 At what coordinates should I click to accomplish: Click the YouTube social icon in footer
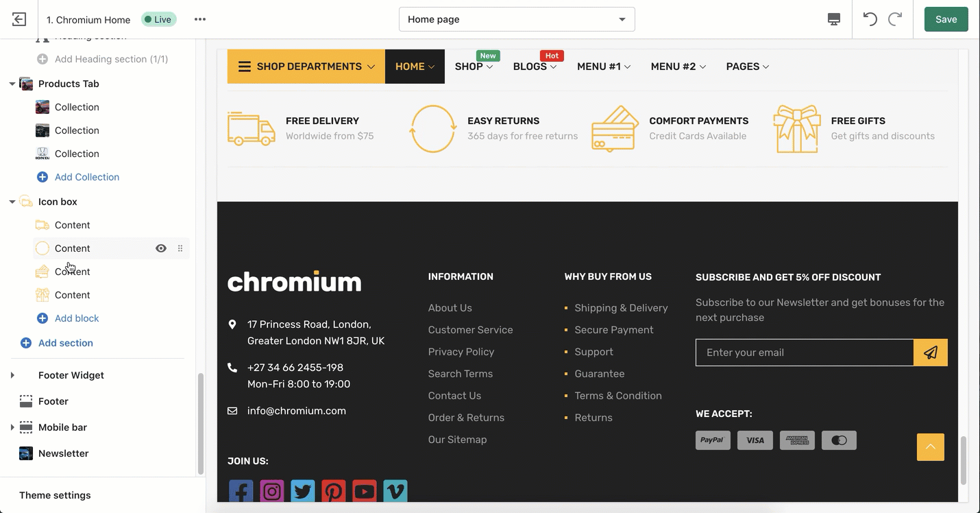(365, 491)
